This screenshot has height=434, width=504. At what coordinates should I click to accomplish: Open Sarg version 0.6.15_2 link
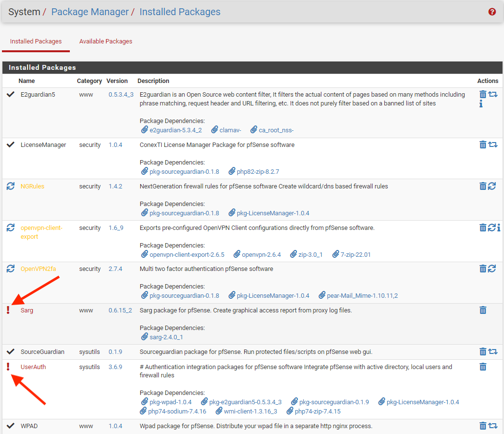(x=120, y=310)
